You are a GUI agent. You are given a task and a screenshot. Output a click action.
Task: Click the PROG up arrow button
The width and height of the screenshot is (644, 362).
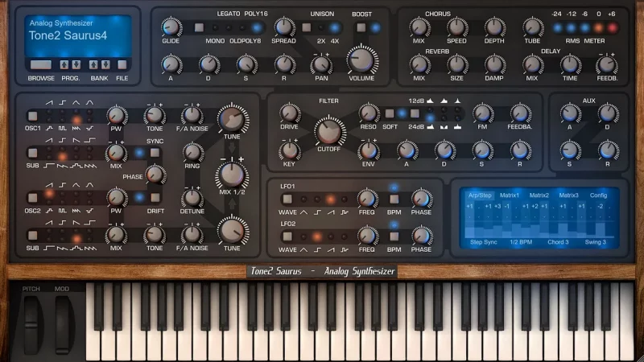click(x=64, y=64)
